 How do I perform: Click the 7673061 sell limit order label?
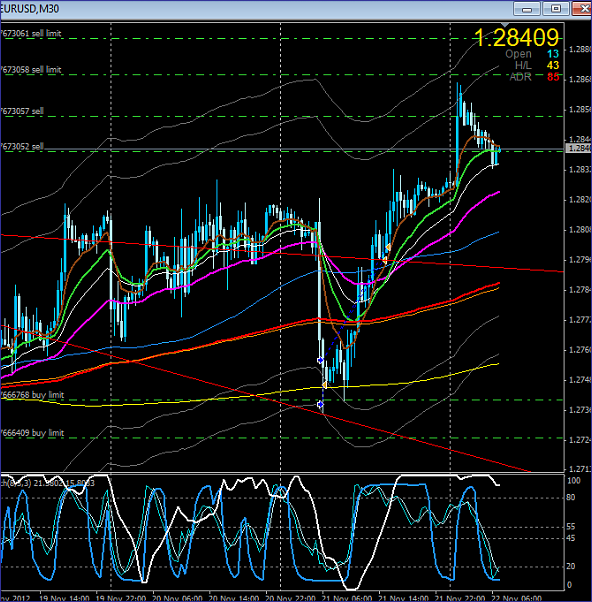point(31,33)
